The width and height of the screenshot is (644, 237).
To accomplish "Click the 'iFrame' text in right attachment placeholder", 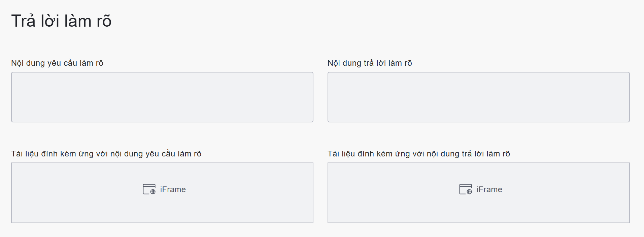I will [x=489, y=189].
